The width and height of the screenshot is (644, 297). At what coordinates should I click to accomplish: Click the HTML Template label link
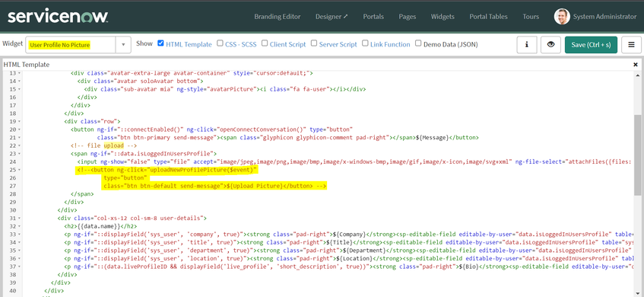[x=189, y=44]
